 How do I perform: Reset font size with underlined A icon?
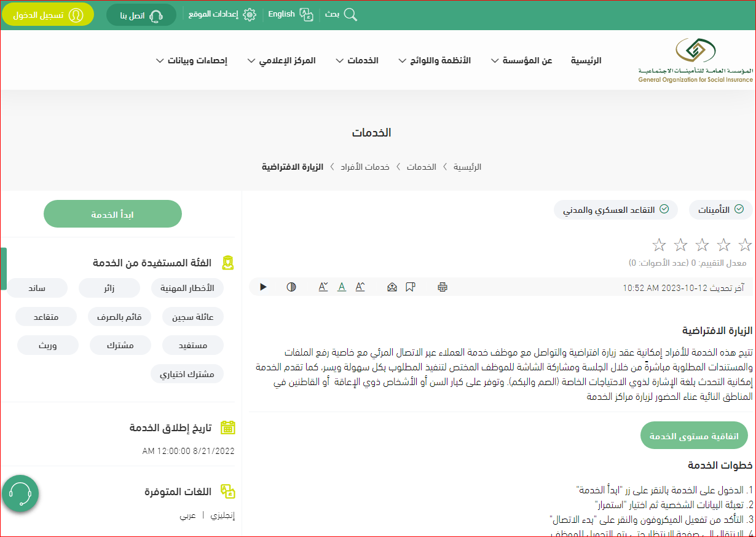(x=342, y=287)
